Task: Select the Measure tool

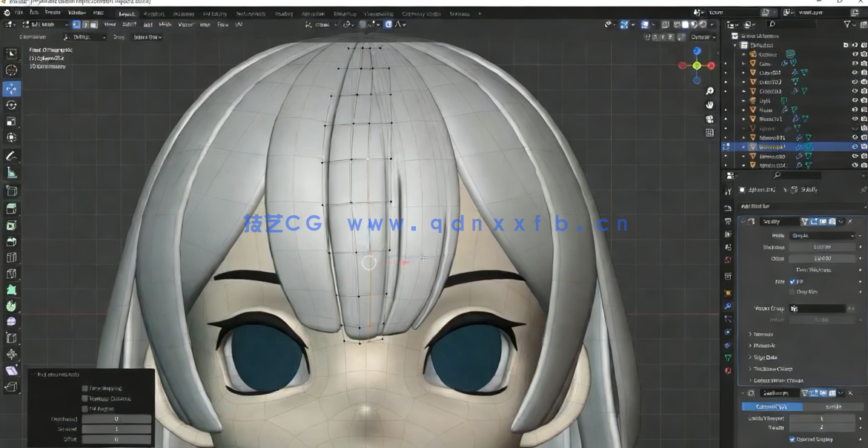Action: pos(11,173)
